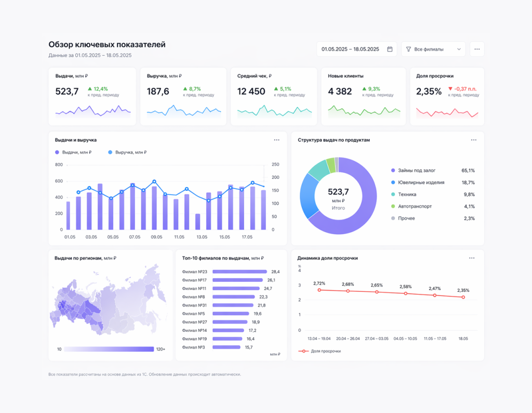Click red down arrow in Доля просрочки card
Screen dimensions: 532x413
click(x=450, y=89)
